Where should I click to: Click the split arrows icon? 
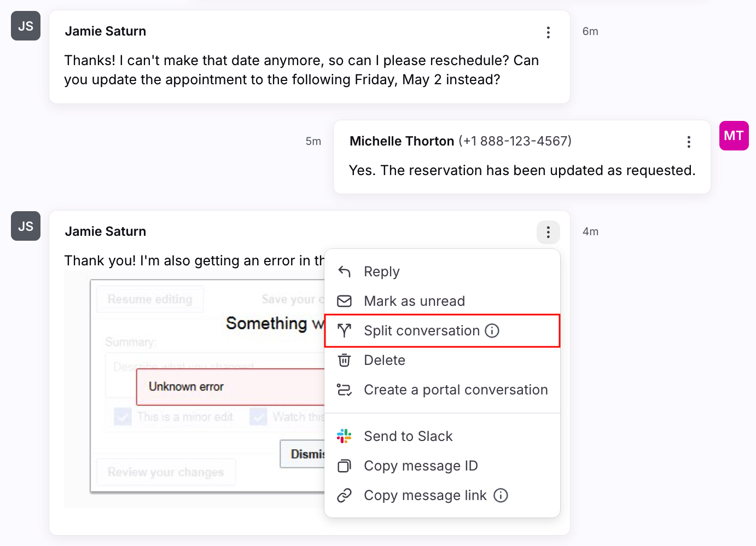coord(344,330)
